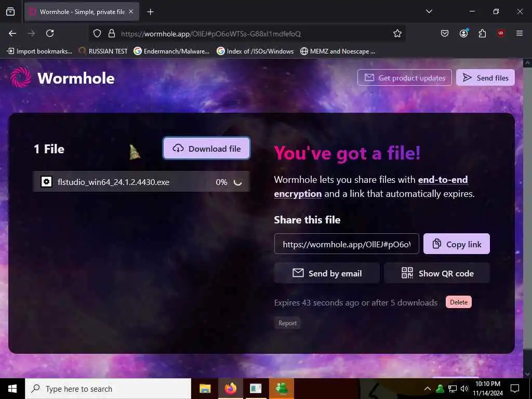Click the green person tray icon
This screenshot has height=399, width=532.
click(x=440, y=389)
